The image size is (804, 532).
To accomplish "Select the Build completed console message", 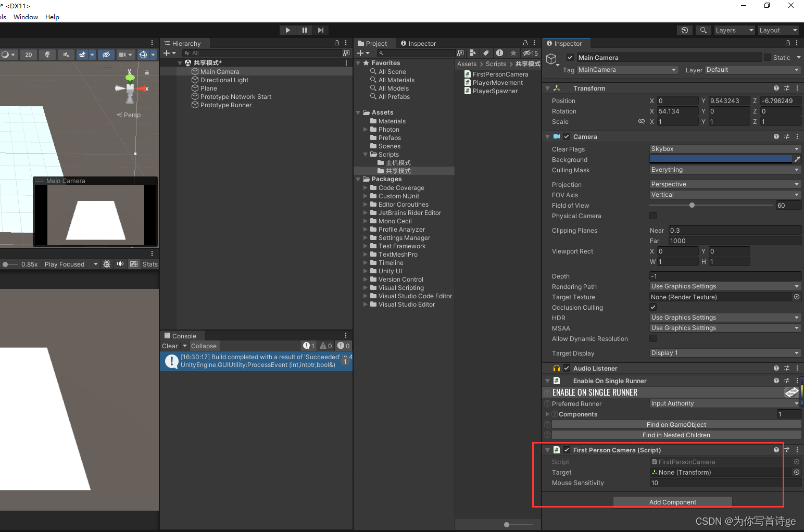I will 256,361.
